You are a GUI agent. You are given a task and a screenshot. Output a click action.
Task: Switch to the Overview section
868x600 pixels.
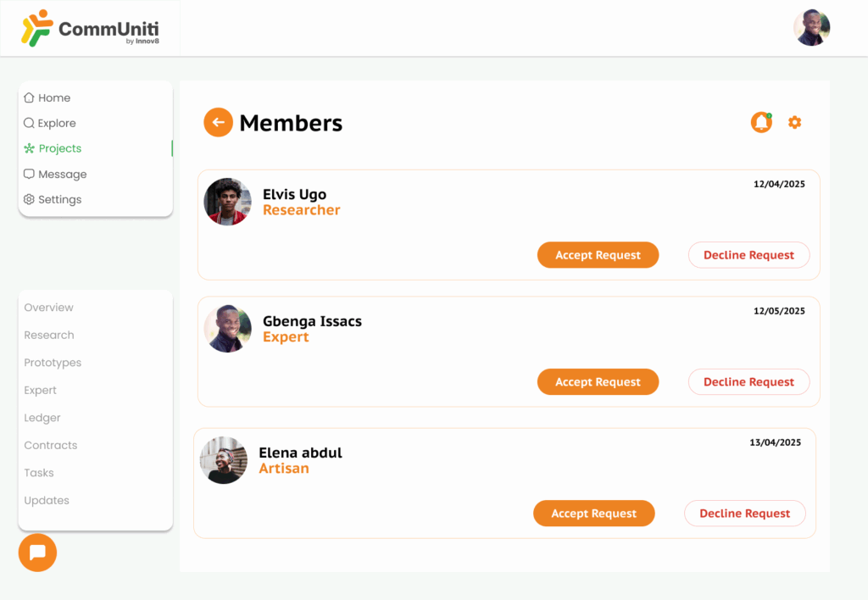pyautogui.click(x=48, y=308)
